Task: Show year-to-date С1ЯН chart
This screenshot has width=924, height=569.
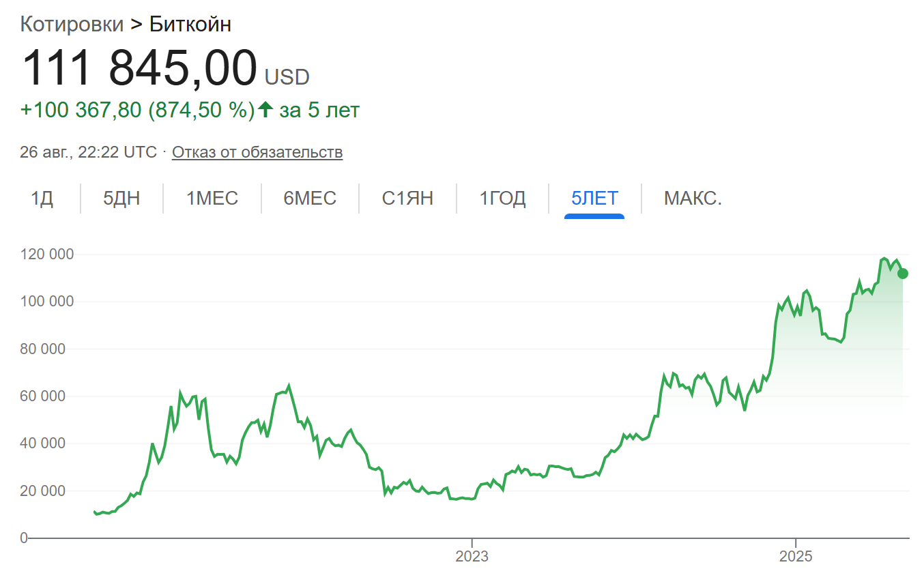Action: click(407, 199)
